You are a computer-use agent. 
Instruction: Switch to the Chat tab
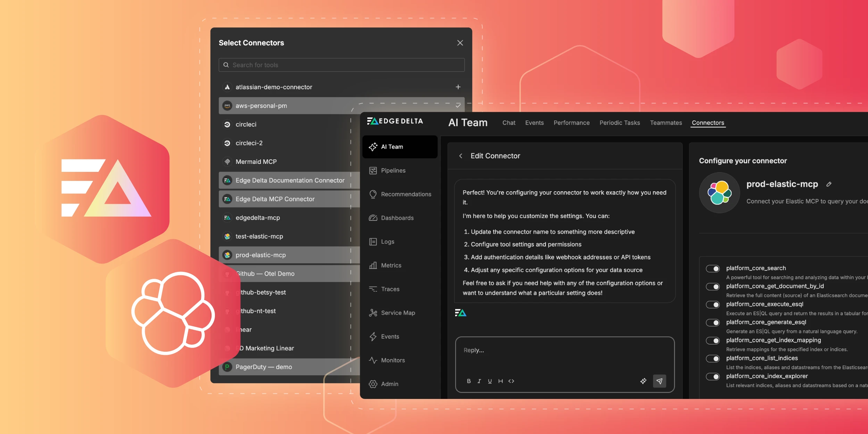tap(508, 123)
